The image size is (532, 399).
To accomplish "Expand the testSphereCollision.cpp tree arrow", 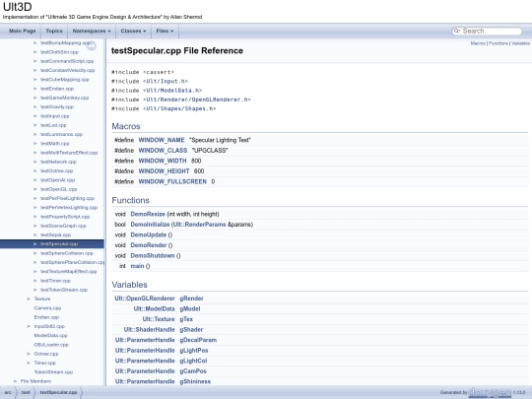I will click(34, 253).
